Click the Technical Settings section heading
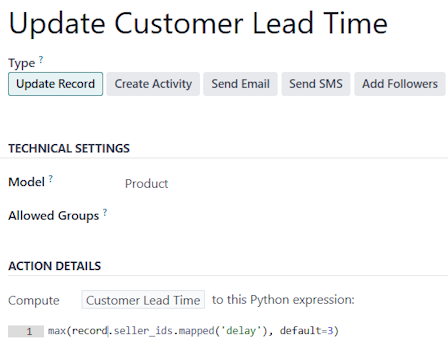 [69, 148]
